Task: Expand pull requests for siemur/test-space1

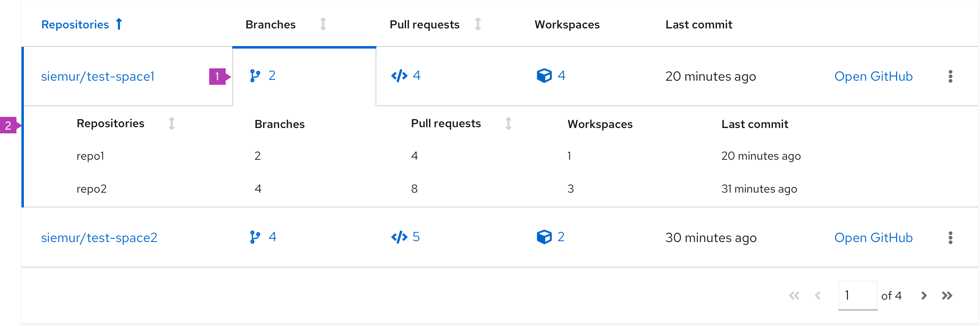Action: point(406,76)
